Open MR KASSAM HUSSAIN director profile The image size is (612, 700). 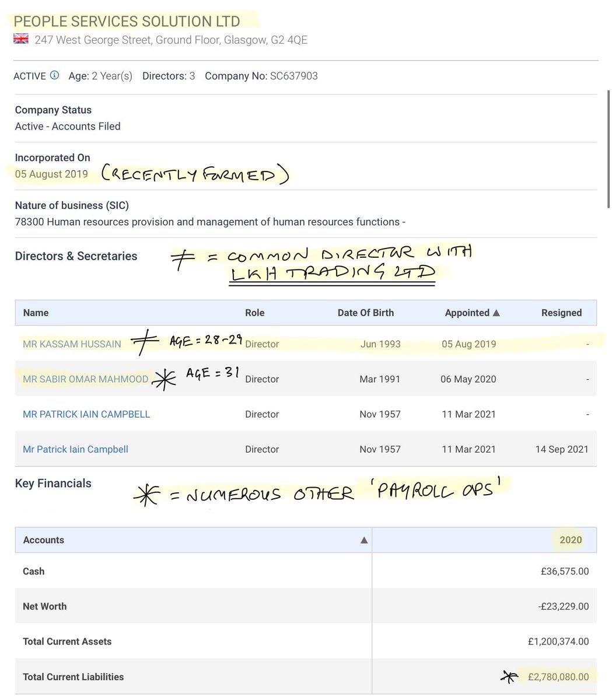[72, 344]
